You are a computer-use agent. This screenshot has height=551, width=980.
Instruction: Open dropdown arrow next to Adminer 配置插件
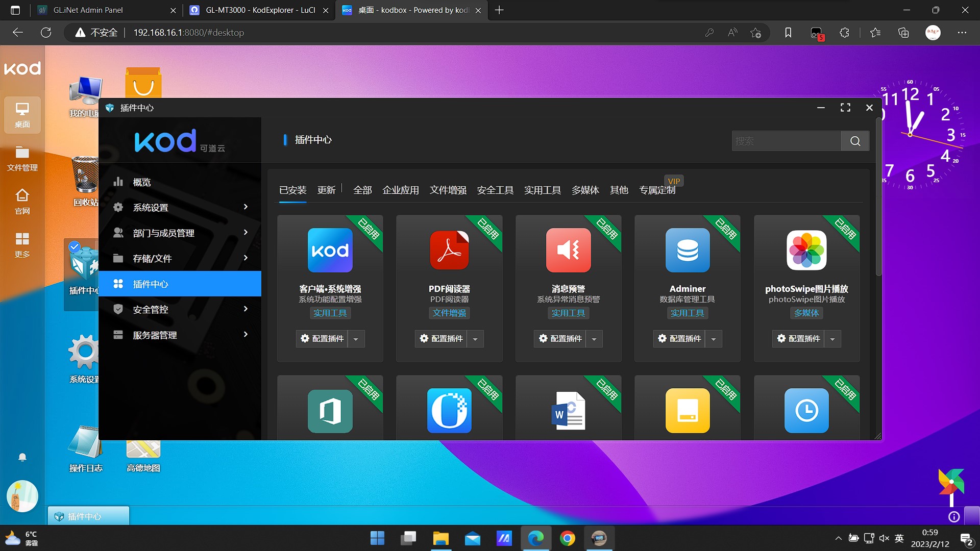(x=714, y=339)
